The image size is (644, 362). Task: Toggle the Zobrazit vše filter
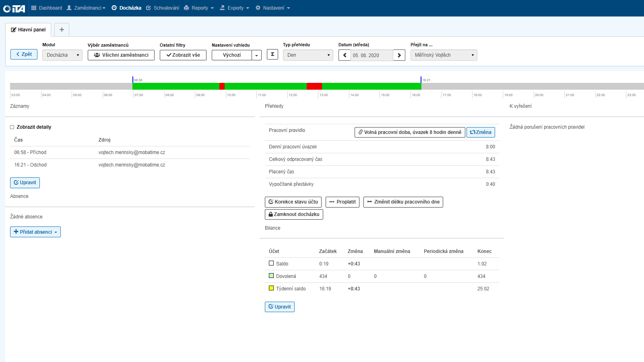pyautogui.click(x=183, y=55)
